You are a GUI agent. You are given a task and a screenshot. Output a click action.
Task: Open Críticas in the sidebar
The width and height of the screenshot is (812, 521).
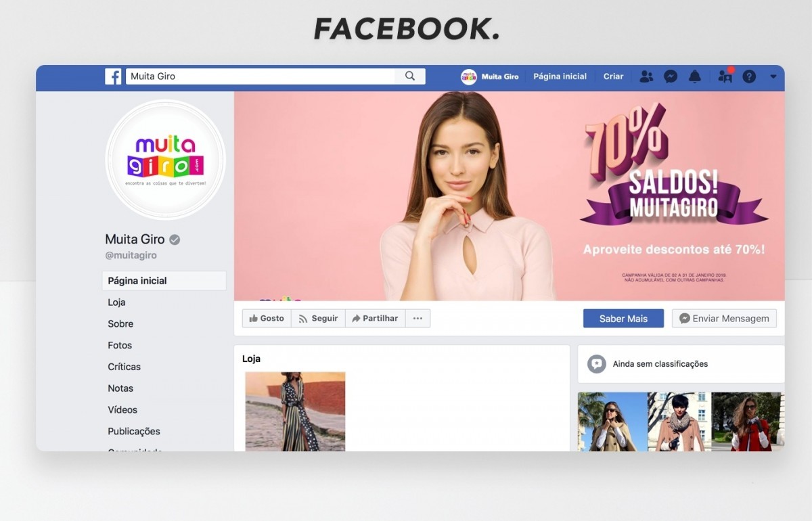coord(125,367)
